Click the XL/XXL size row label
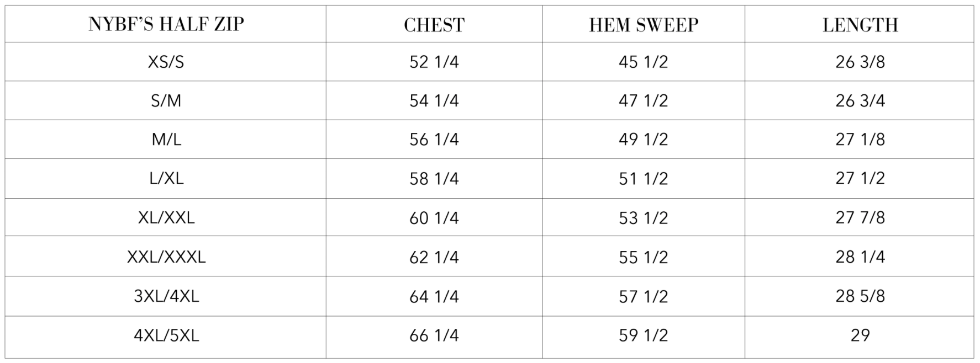 (x=166, y=218)
